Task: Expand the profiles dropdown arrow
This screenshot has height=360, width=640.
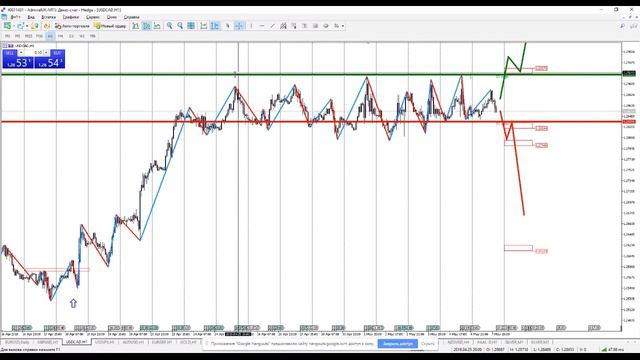Action: coord(27,26)
